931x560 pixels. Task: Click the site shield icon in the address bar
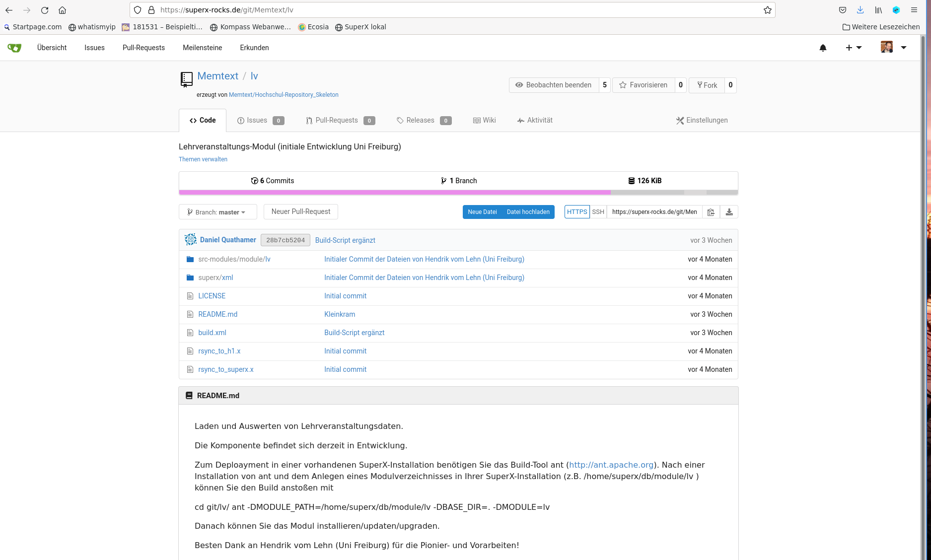click(138, 10)
